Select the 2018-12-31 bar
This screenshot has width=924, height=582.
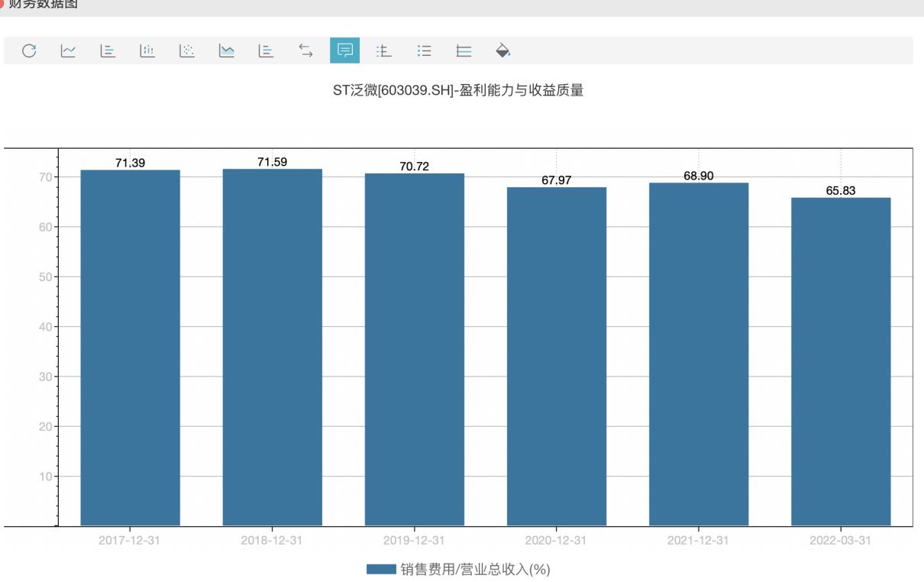pos(273,347)
